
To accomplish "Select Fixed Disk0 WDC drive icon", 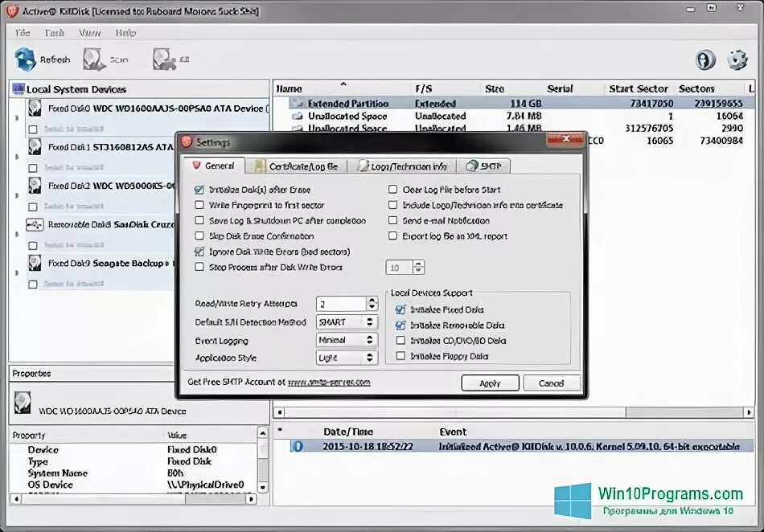I will tap(35, 108).
